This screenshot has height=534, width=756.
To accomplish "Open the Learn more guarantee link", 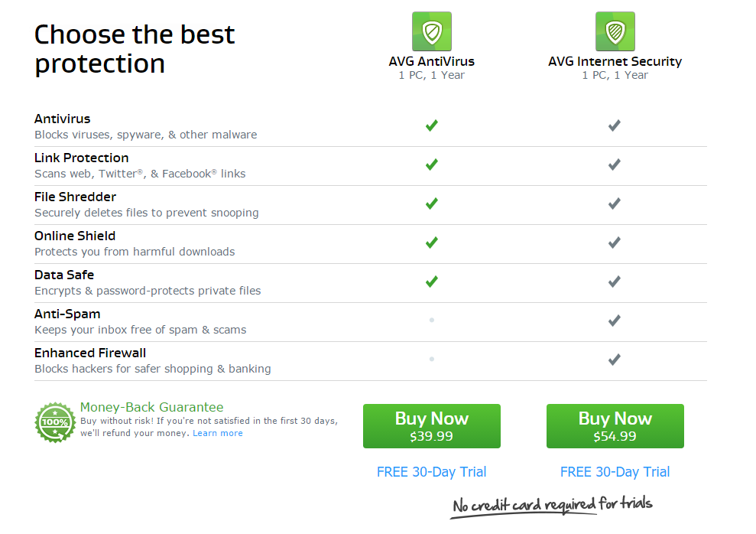I will tap(218, 433).
